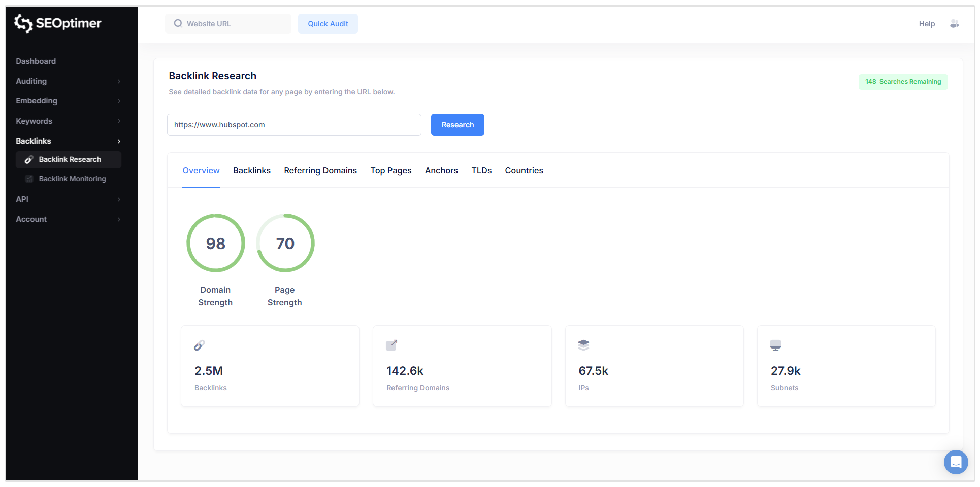Click the link icon on the Backlinks stat card
Screen dimensions: 980x487
[x=199, y=345]
